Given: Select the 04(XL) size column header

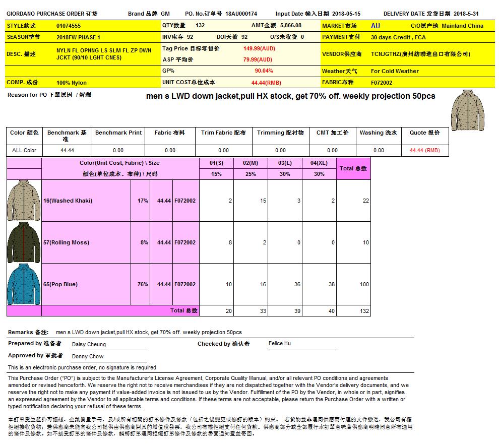Looking at the screenshot, I should pos(319,163).
